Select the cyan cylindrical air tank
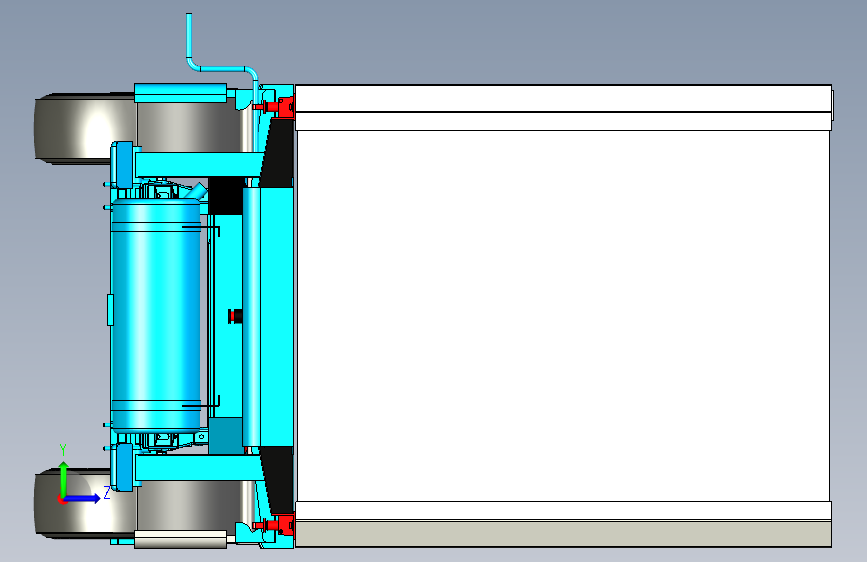 click(156, 316)
